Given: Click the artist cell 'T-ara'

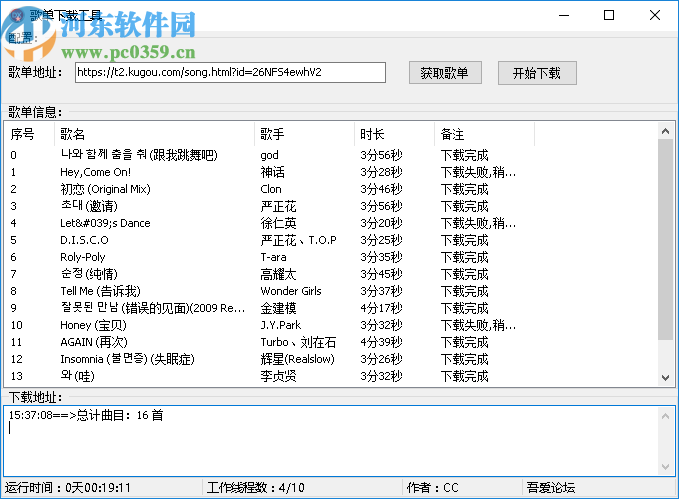Looking at the screenshot, I should tap(273, 257).
